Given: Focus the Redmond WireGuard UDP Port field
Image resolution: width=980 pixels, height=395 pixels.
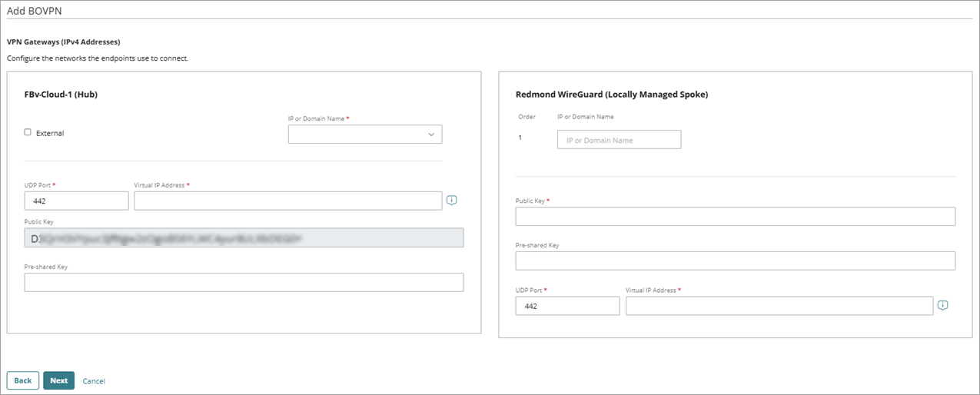Looking at the screenshot, I should pos(567,306).
